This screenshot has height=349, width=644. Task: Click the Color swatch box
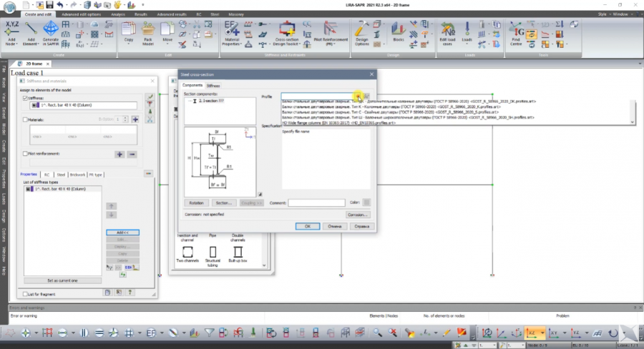pyautogui.click(x=366, y=202)
